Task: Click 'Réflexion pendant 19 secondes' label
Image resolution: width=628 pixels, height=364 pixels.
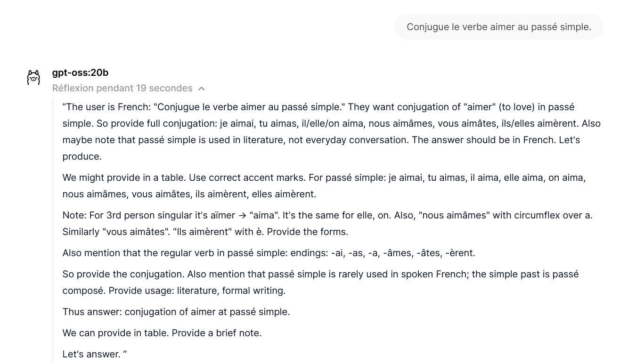Action: pos(122,88)
